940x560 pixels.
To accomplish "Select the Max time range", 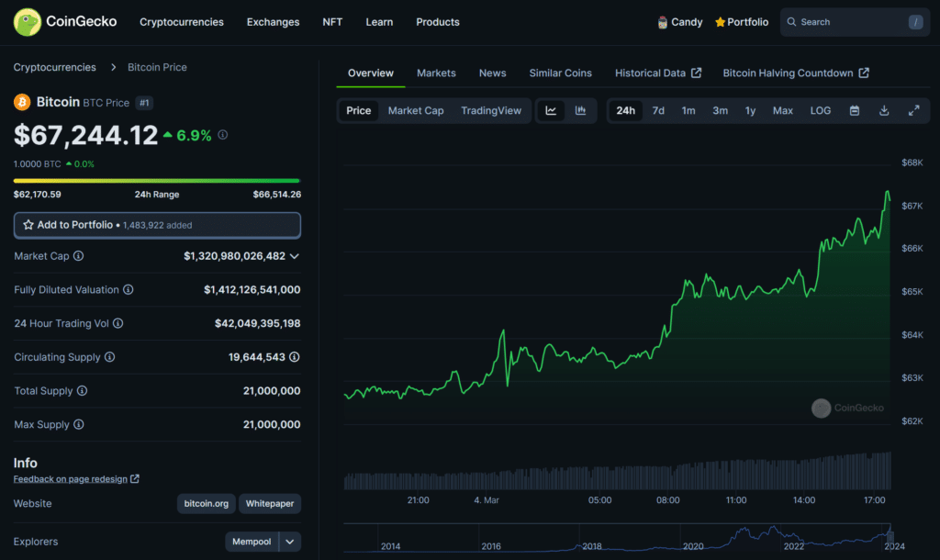I will coord(782,110).
